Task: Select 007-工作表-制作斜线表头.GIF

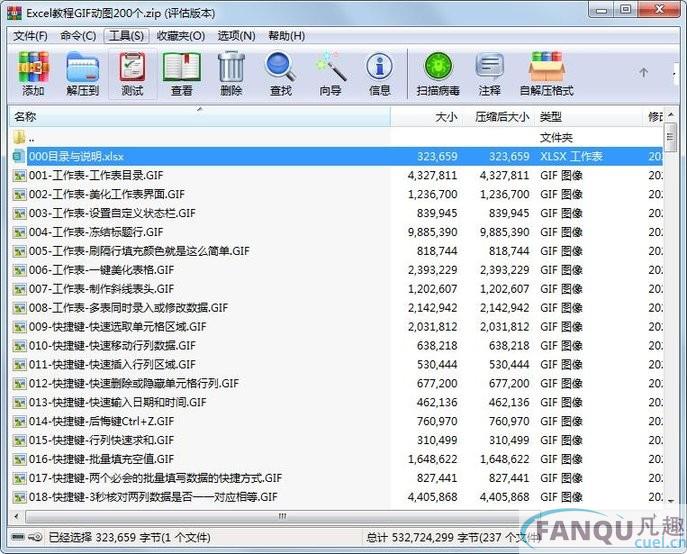Action: tap(102, 289)
